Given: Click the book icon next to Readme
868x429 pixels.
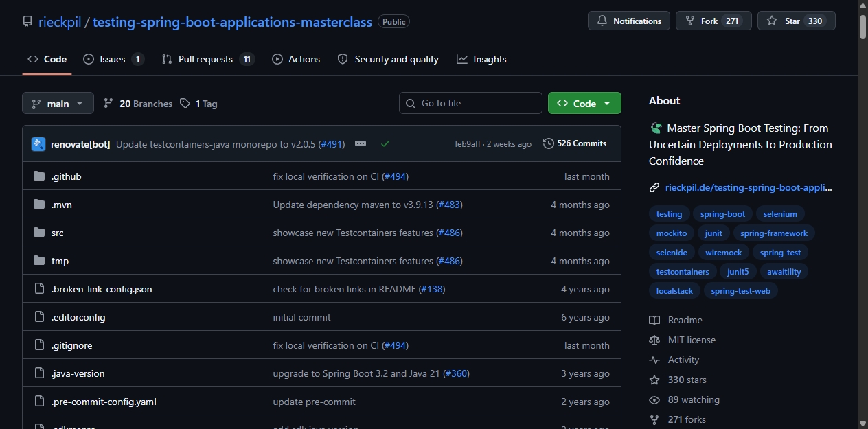Looking at the screenshot, I should click(654, 320).
